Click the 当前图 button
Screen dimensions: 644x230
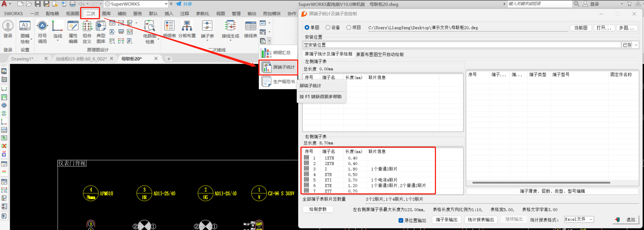coord(581,28)
